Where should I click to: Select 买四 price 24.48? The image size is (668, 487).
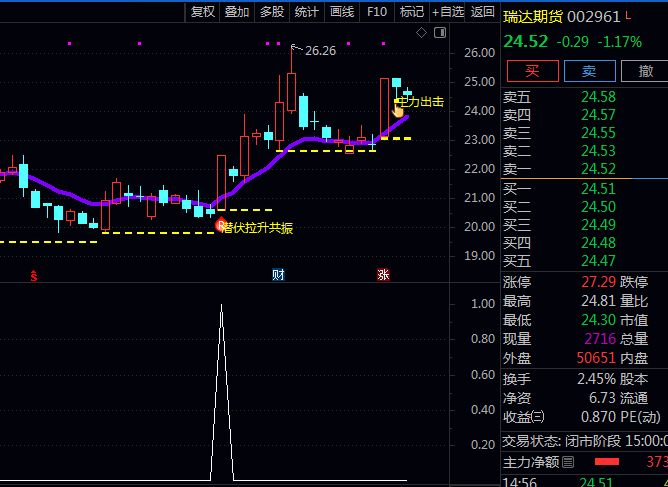[x=598, y=243]
